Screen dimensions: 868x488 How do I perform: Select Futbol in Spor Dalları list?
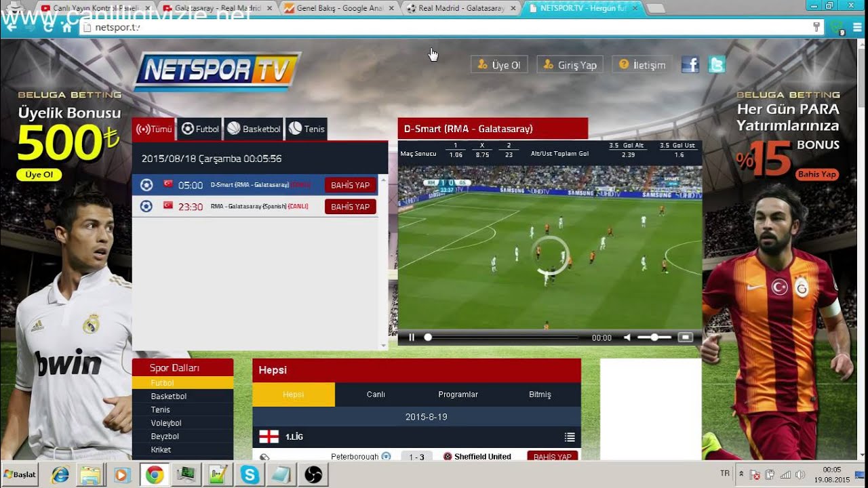182,383
